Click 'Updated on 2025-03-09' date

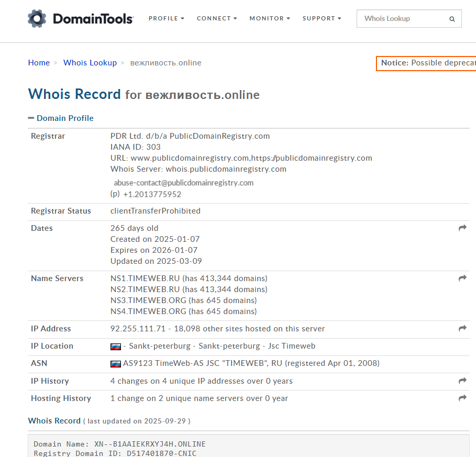pos(156,261)
